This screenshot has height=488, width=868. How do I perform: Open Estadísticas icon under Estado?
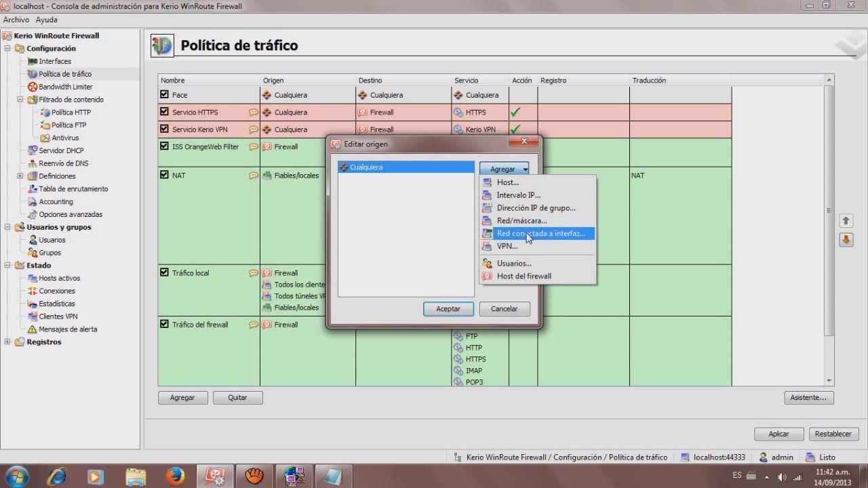(33, 304)
